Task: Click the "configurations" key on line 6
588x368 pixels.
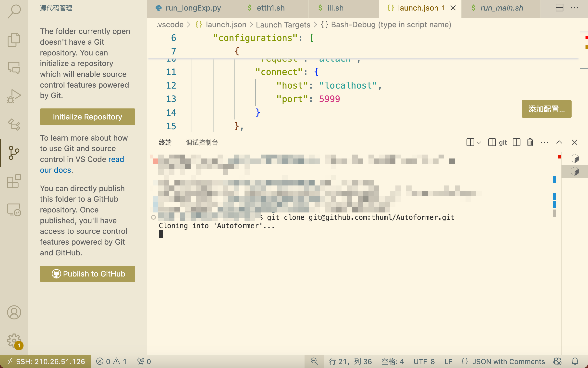Action: pos(255,38)
